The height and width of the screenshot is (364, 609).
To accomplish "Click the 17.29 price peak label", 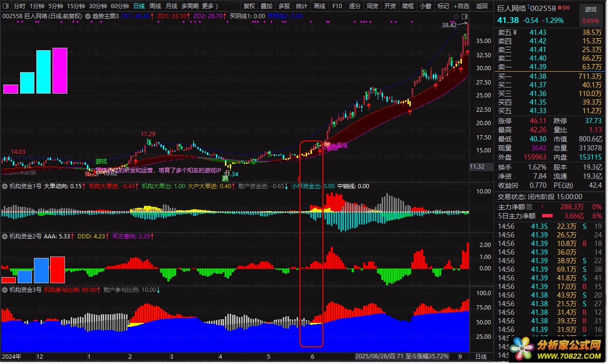I will (148, 134).
